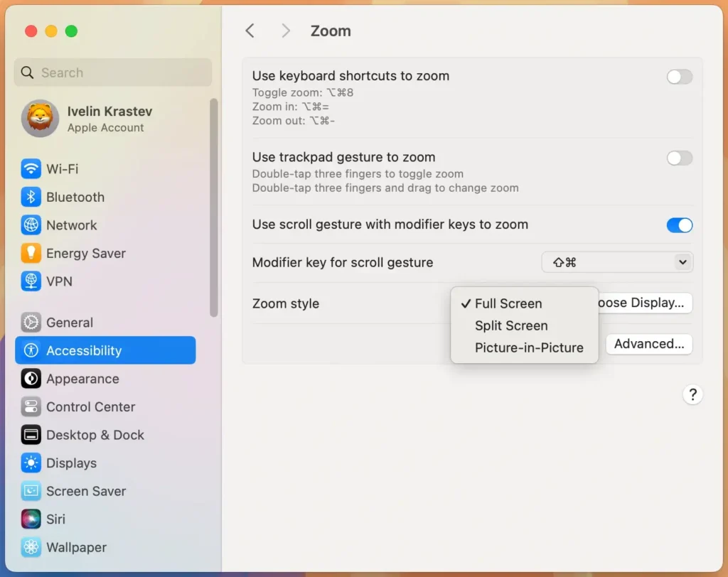Viewport: 728px width, 577px height.
Task: Select Bluetooth from the sidebar
Action: point(71,197)
